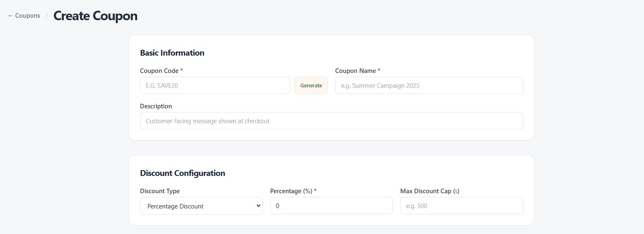Click the Coupon Name * label
The height and width of the screenshot is (234, 644).
358,71
